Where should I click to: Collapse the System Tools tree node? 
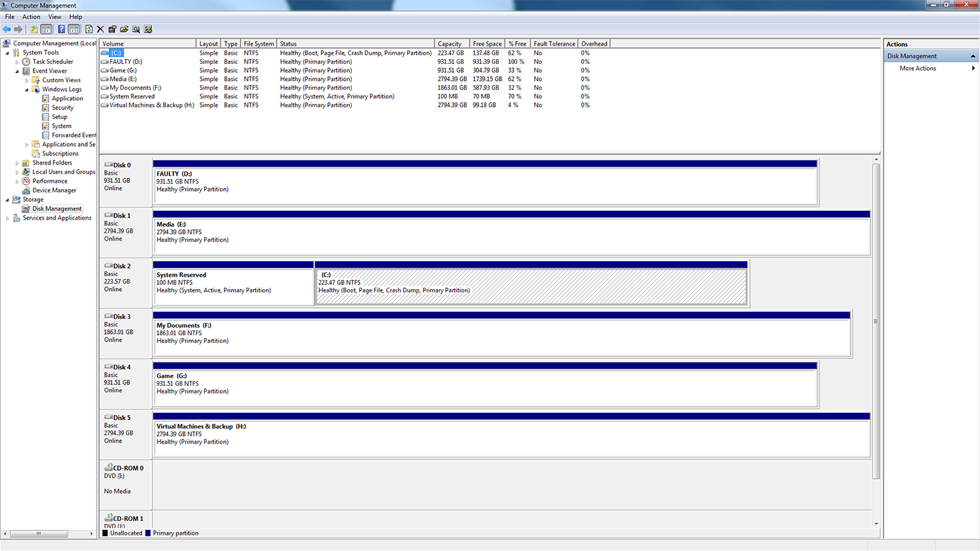pos(7,52)
